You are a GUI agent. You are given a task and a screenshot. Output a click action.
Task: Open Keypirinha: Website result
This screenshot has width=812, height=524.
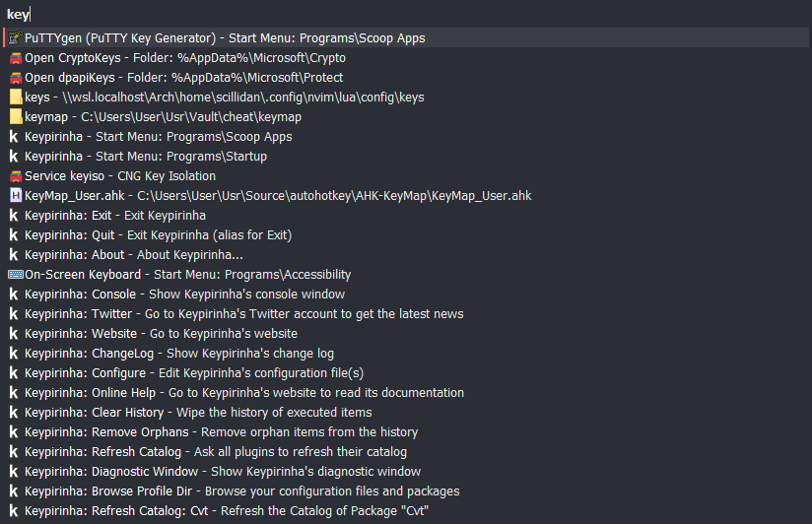[x=406, y=334]
